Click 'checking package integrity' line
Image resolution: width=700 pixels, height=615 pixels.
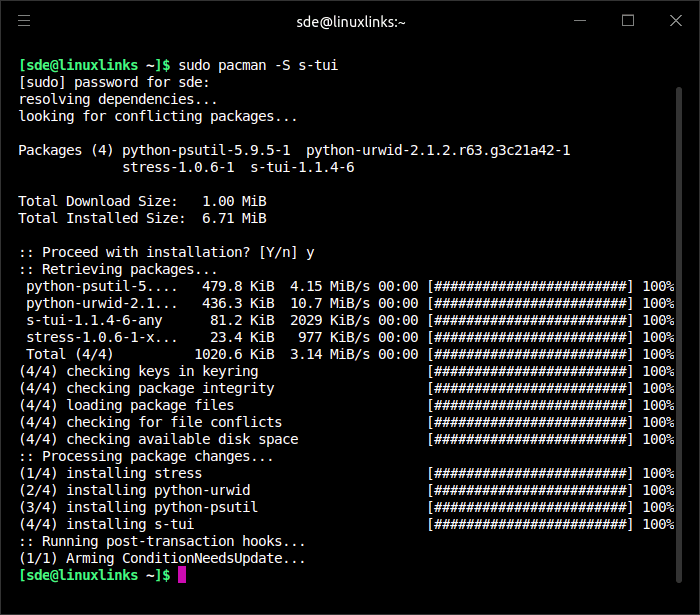[x=146, y=388]
